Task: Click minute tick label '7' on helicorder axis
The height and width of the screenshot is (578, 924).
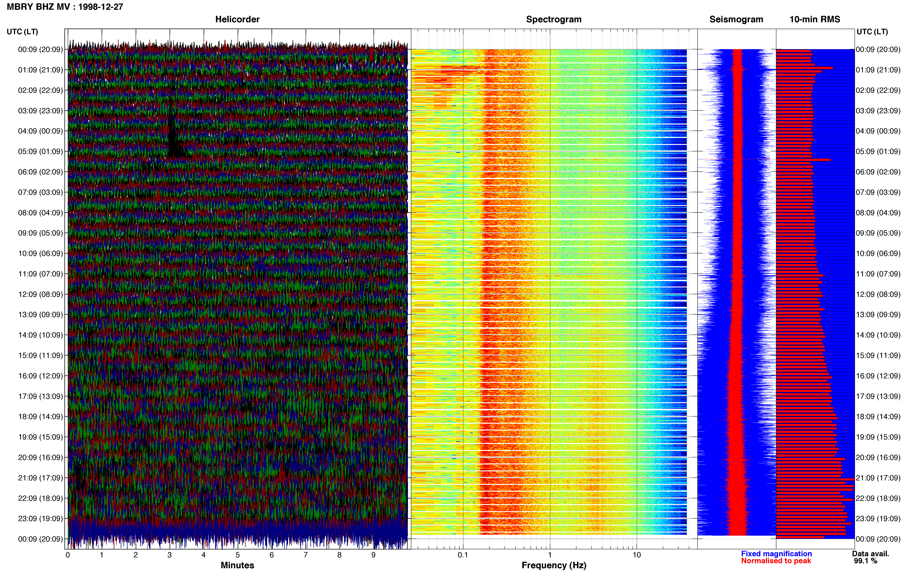Action: 306,555
